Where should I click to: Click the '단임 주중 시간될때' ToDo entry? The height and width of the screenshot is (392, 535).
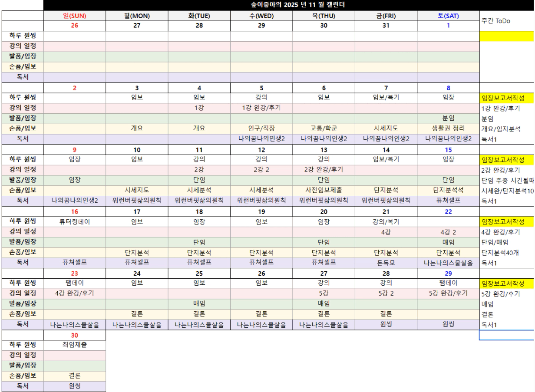(x=507, y=181)
